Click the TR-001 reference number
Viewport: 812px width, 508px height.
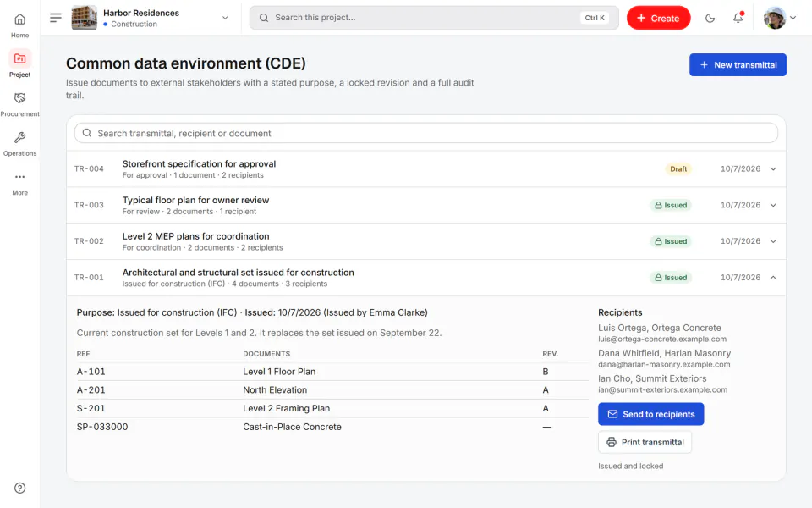point(89,278)
